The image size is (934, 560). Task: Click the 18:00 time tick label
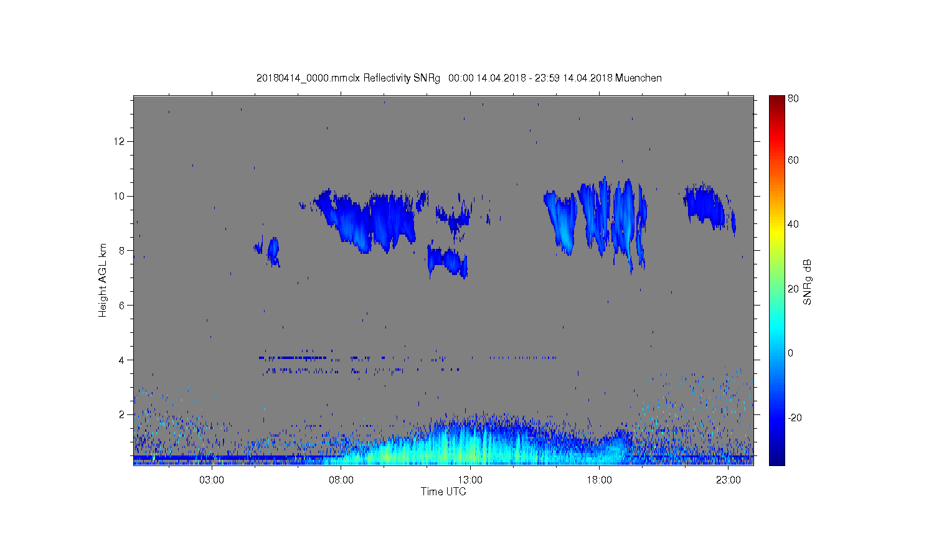tap(600, 480)
